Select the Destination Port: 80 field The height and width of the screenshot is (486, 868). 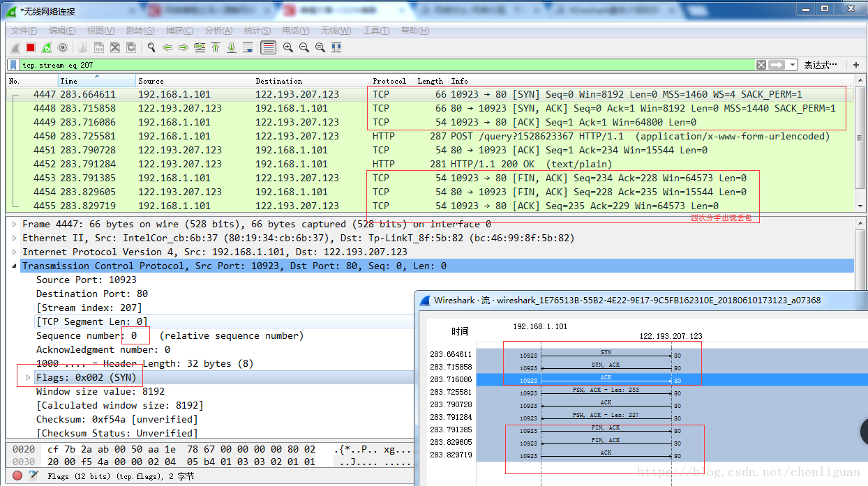pos(92,294)
